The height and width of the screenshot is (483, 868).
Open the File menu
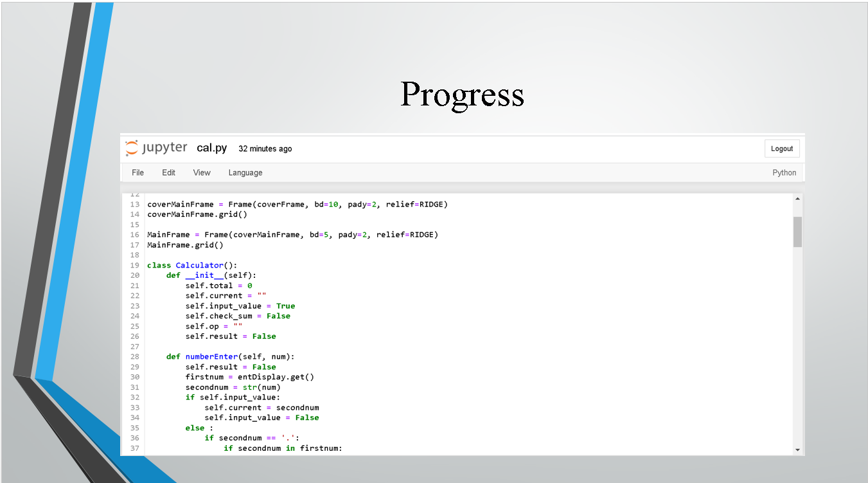(137, 172)
